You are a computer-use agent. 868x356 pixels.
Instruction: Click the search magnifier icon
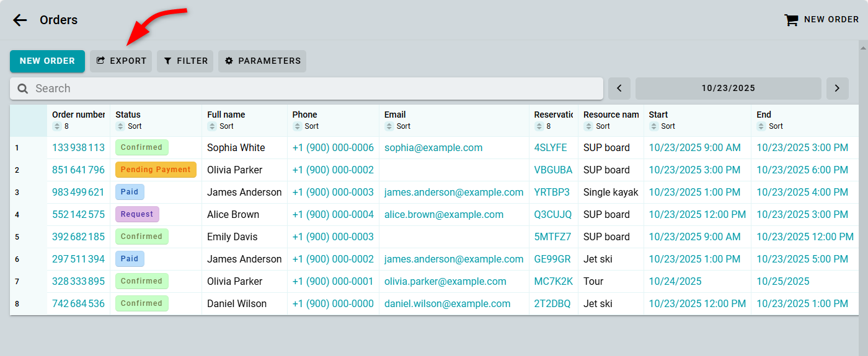pyautogui.click(x=23, y=89)
